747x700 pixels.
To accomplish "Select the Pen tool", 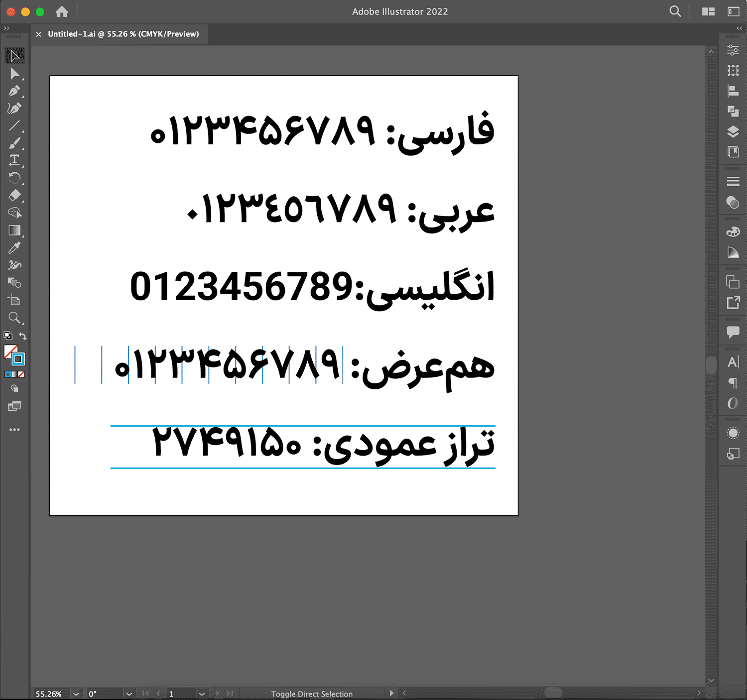I will 14,91.
